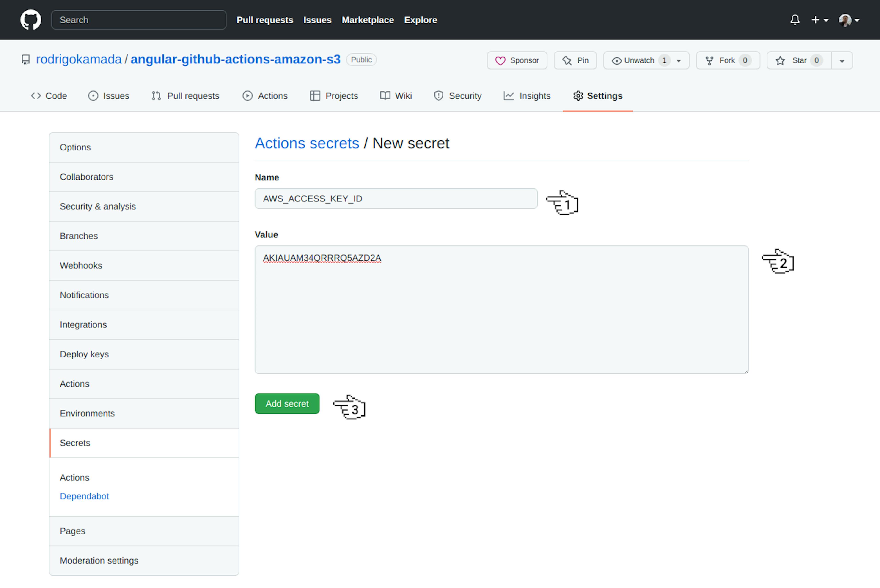Image resolution: width=880 pixels, height=588 pixels.
Task: Open Webhooks settings
Action: coord(144,266)
